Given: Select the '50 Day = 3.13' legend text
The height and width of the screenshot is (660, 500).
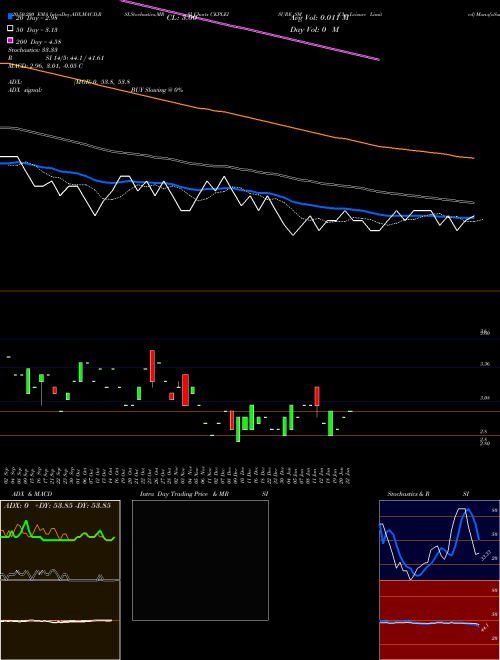Looking at the screenshot, I should [x=37, y=30].
